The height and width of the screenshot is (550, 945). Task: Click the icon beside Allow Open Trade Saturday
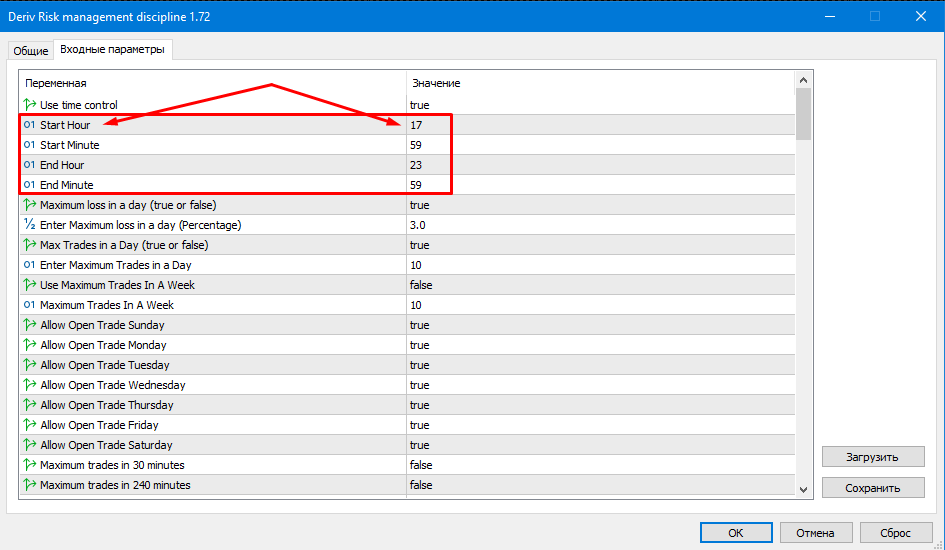[x=30, y=445]
